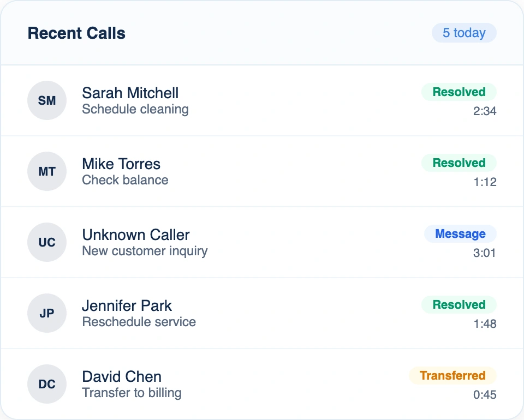Click the Recent Calls heading

pyautogui.click(x=76, y=33)
